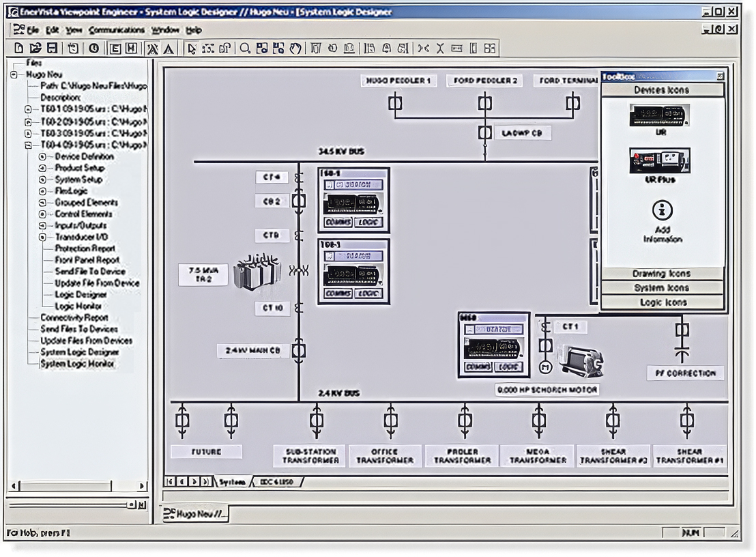
Task: Collapse the Hugo Neu tree root
Action: pyautogui.click(x=14, y=74)
